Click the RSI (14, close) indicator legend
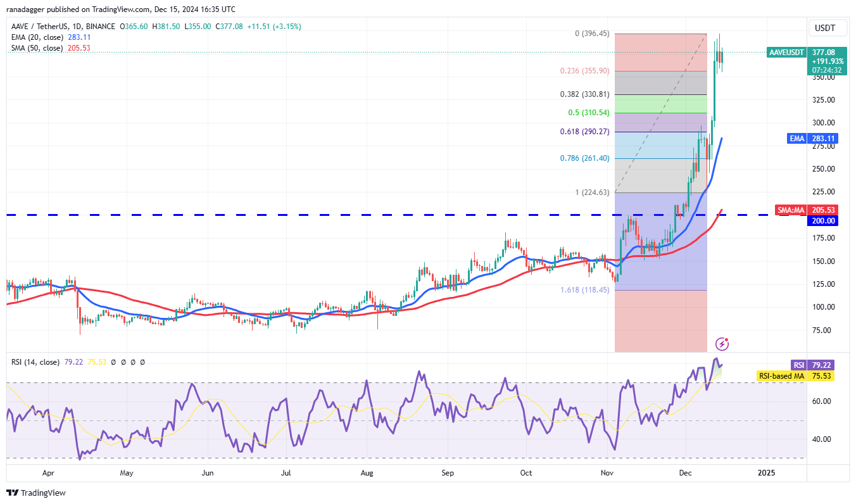The width and height of the screenshot is (856, 504). pyautogui.click(x=37, y=362)
